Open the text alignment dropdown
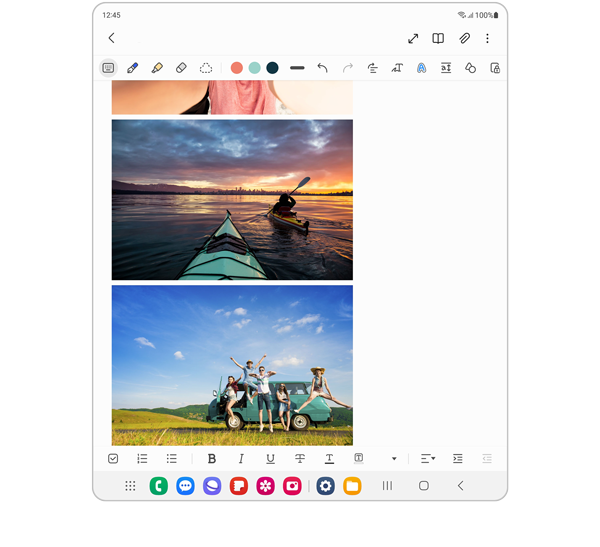Screen dimensions: 600x547 (x=427, y=458)
